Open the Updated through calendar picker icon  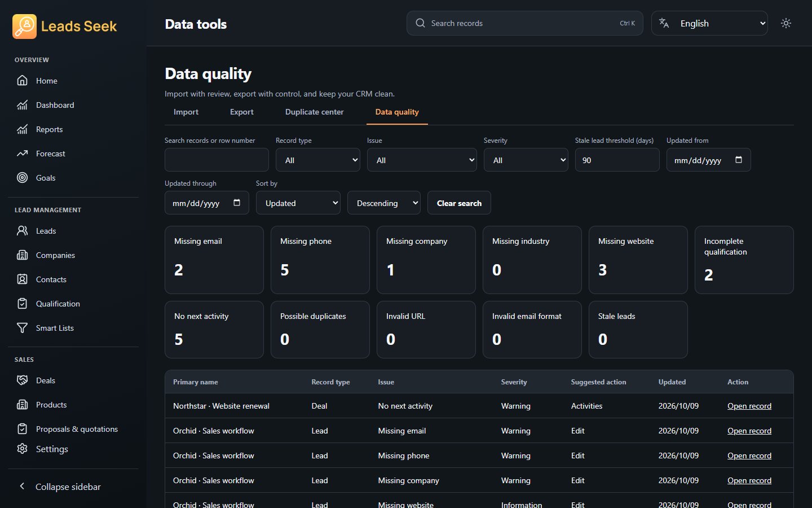[237, 203]
